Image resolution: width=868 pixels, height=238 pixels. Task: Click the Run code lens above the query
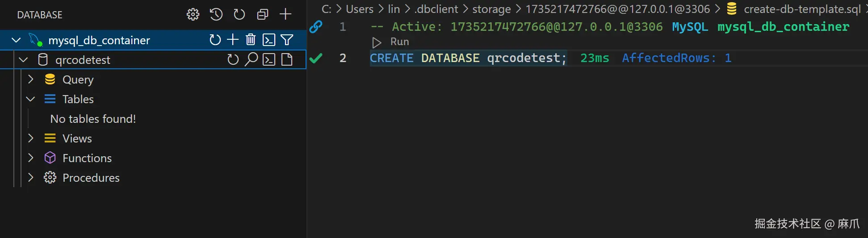(399, 42)
